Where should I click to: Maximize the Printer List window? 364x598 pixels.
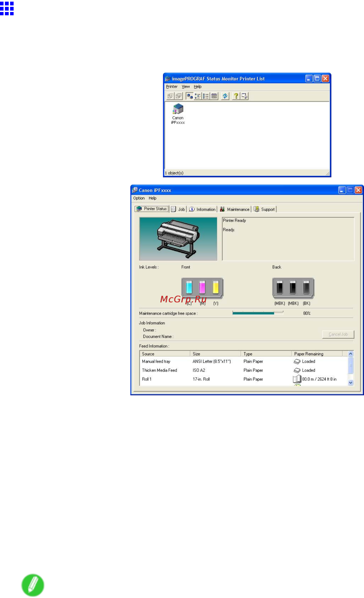click(x=317, y=79)
